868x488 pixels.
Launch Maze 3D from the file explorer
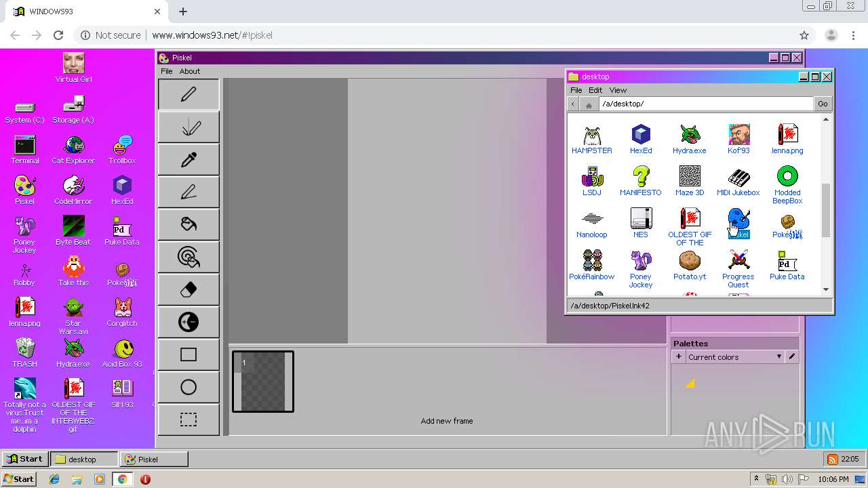tap(690, 182)
